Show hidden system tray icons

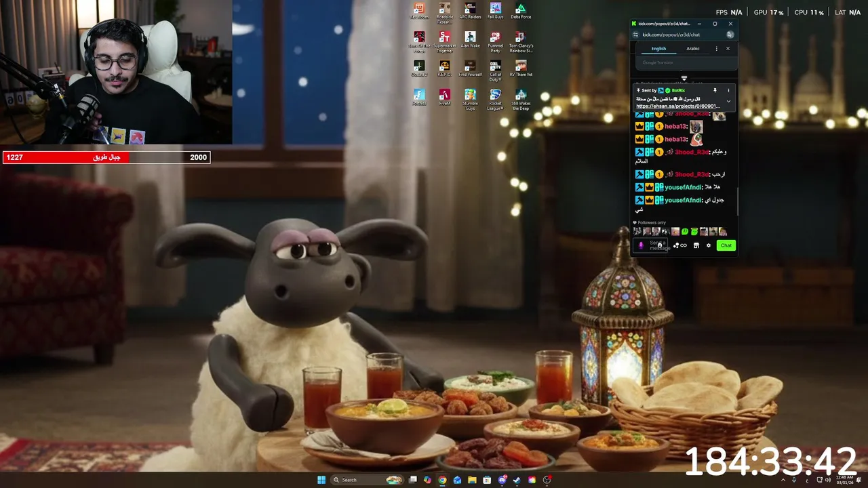pyautogui.click(x=783, y=480)
